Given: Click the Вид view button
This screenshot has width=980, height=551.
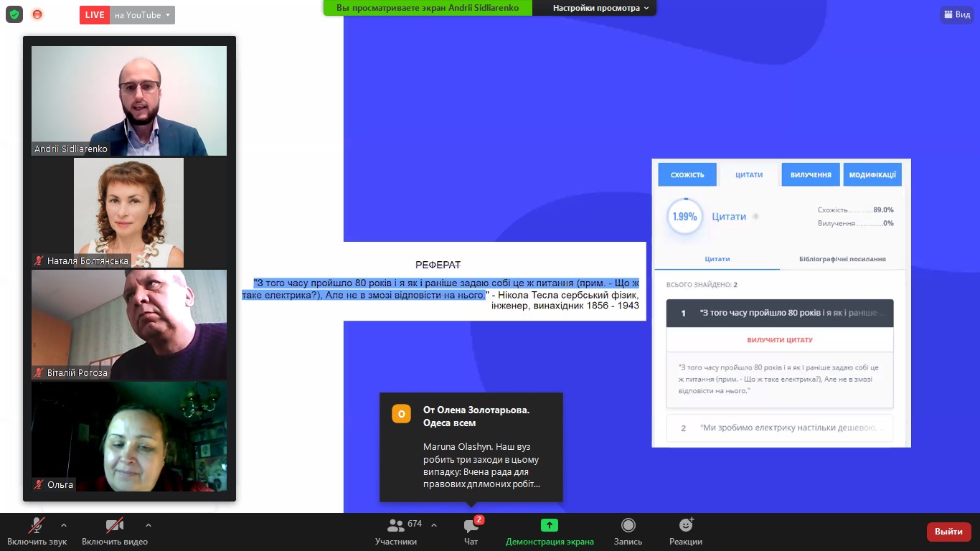Looking at the screenshot, I should point(956,14).
